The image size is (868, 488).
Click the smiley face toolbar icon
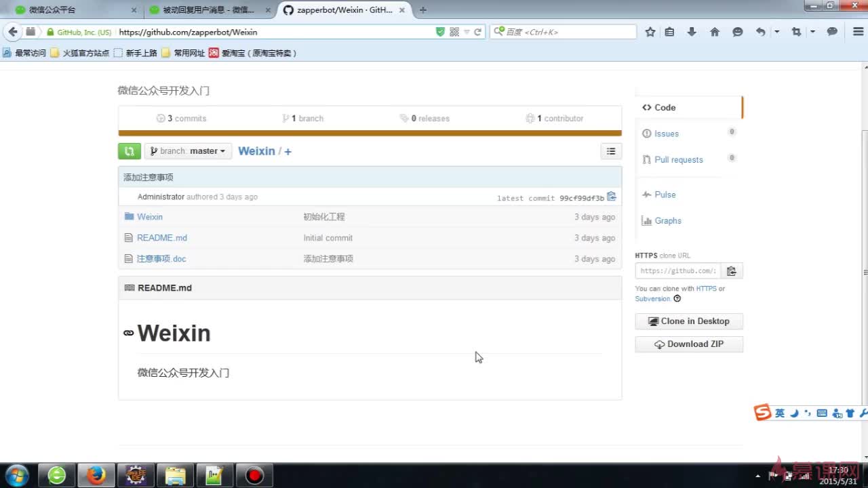(738, 32)
